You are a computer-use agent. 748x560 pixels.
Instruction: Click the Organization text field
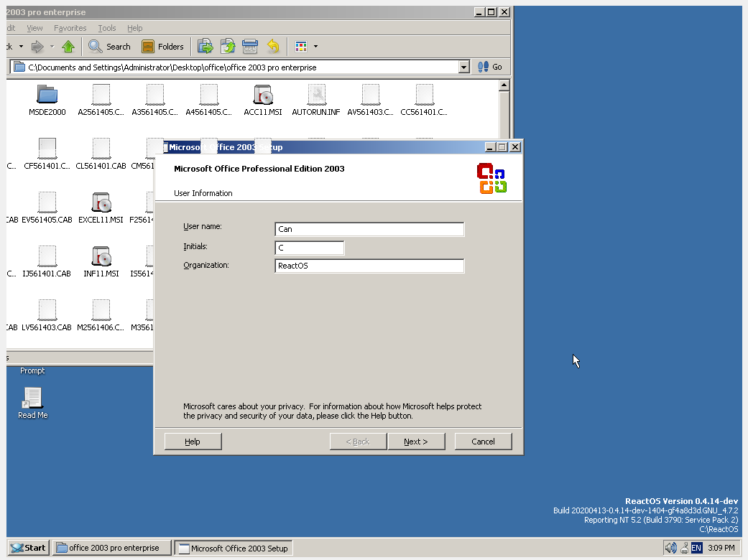coord(369,266)
